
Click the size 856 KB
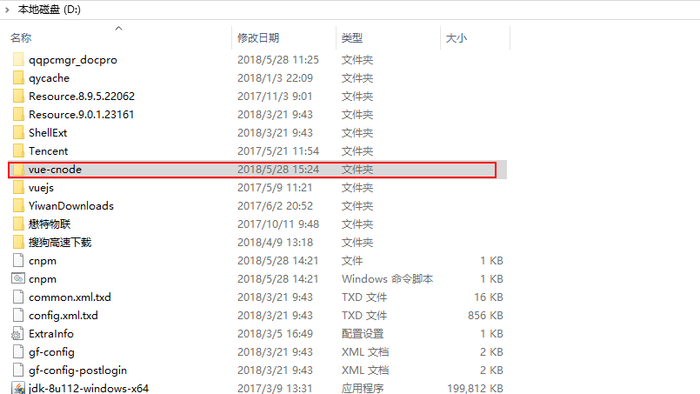point(485,315)
